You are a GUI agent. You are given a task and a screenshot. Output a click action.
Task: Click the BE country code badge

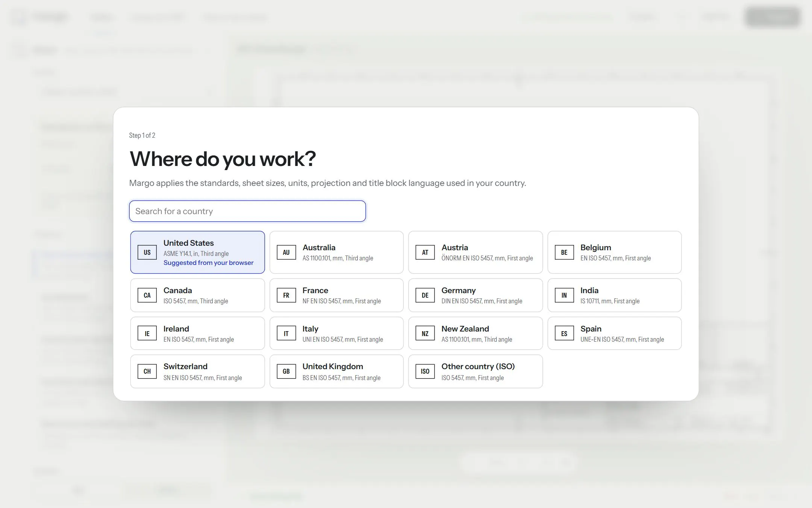click(564, 252)
